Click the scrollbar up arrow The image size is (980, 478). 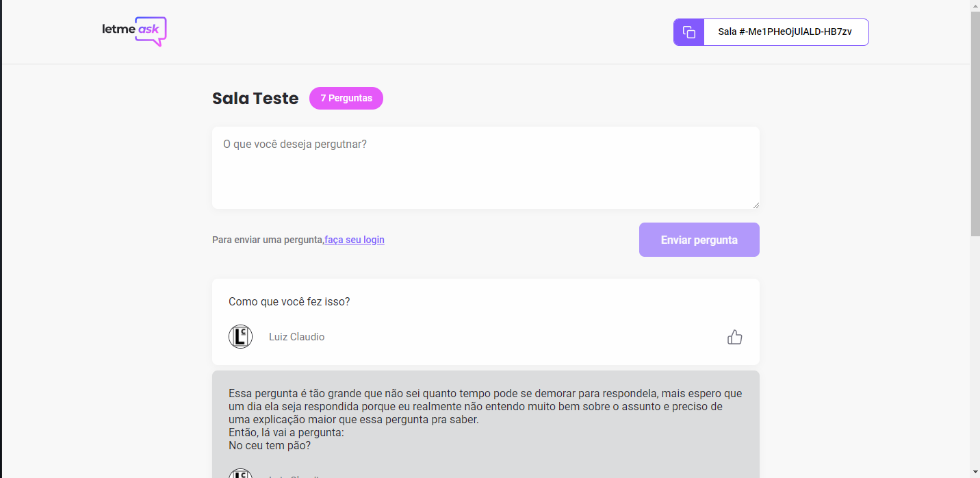tap(975, 5)
